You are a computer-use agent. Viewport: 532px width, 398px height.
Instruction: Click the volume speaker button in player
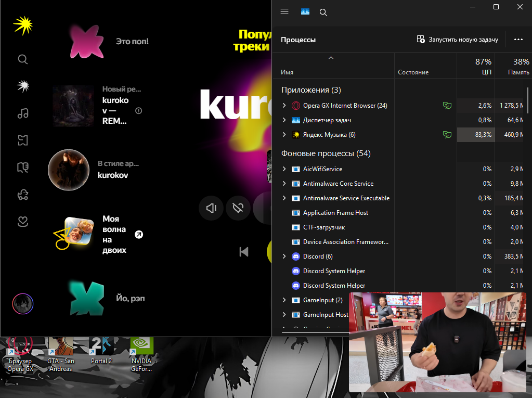pyautogui.click(x=211, y=208)
